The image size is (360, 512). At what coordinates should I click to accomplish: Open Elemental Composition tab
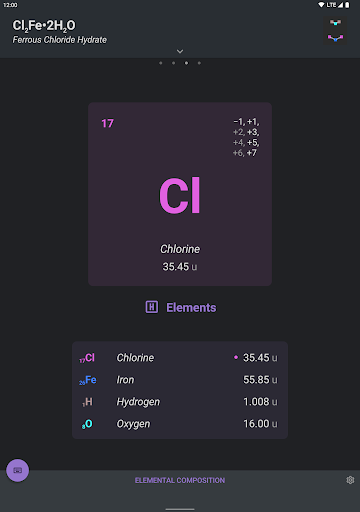point(180,480)
